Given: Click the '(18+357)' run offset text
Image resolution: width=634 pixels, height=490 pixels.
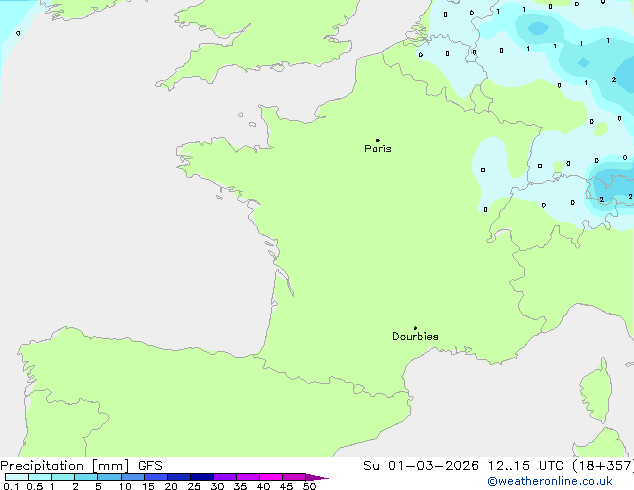Looking at the screenshot, I should (x=603, y=466).
